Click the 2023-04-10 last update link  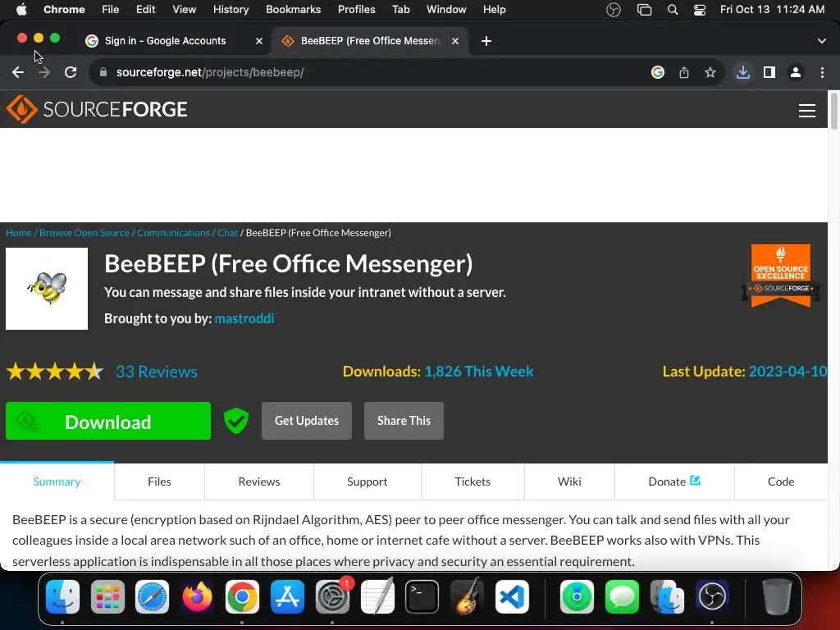click(x=787, y=372)
